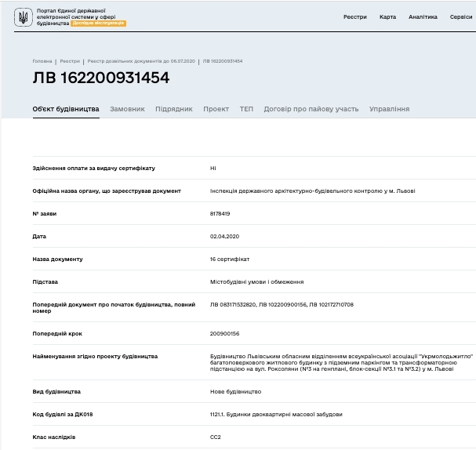Click the value '16 сертифікат'
The width and height of the screenshot is (476, 450).
(230, 259)
